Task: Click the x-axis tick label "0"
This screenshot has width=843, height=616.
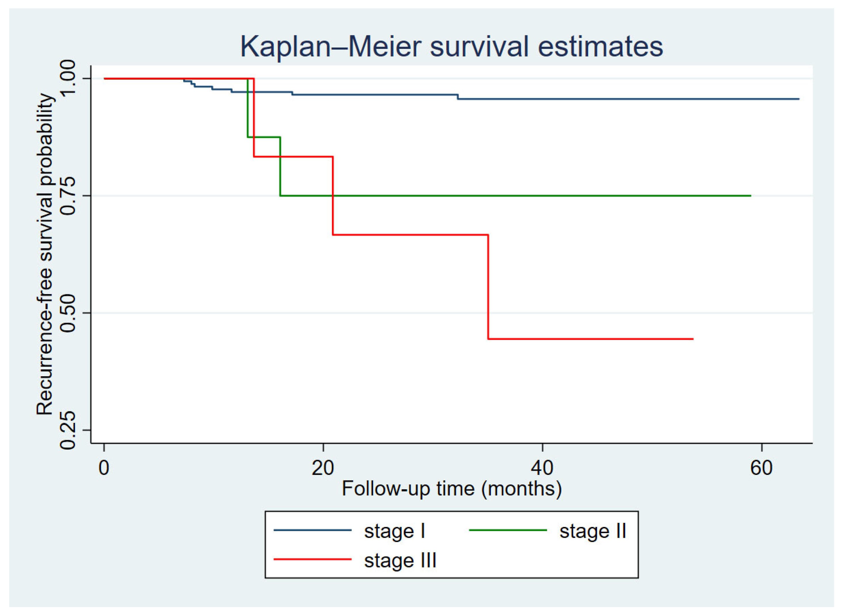Action: 104,468
